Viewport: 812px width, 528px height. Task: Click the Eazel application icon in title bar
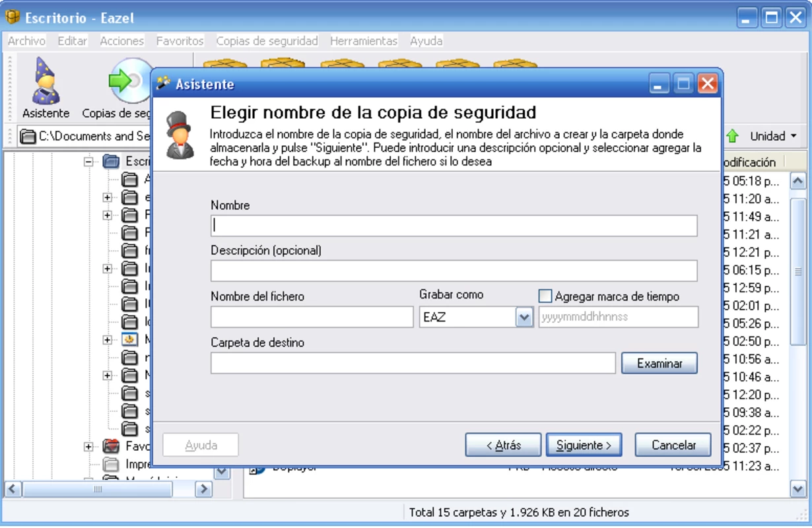(13, 17)
